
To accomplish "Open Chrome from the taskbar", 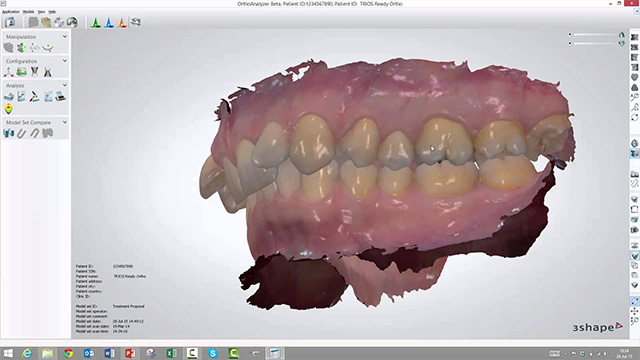I will click(68, 353).
